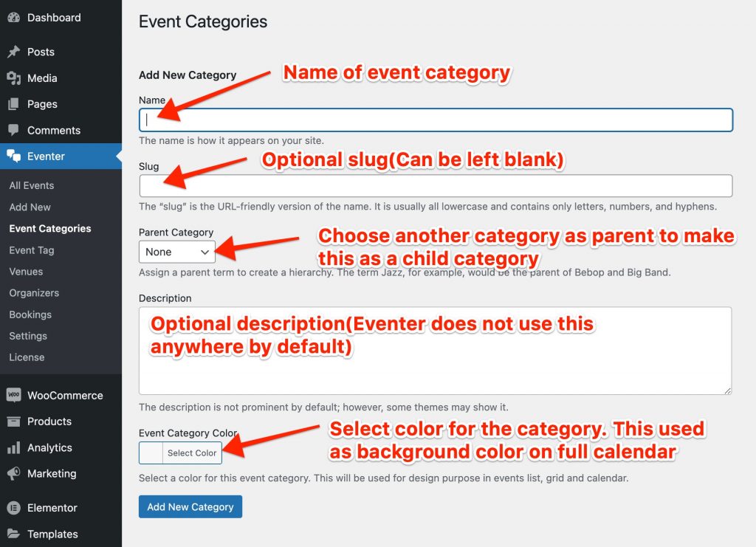Click the Comments speech bubble icon
756x547 pixels.
[x=13, y=130]
